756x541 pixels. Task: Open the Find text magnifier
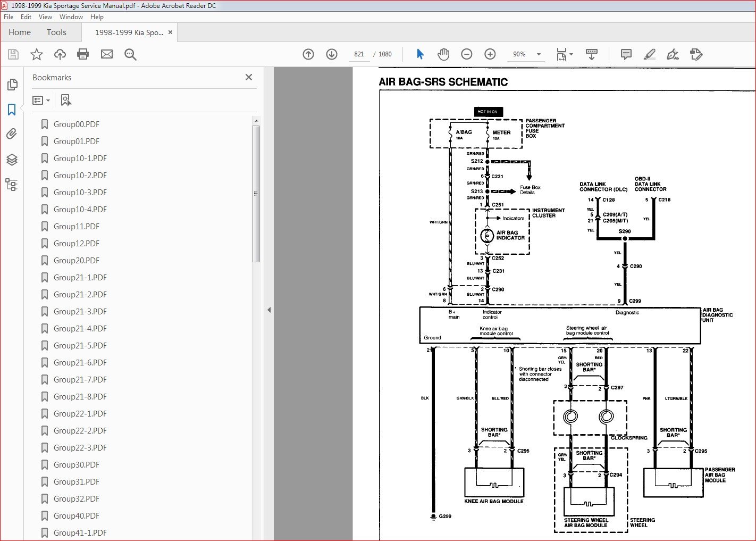(x=130, y=54)
